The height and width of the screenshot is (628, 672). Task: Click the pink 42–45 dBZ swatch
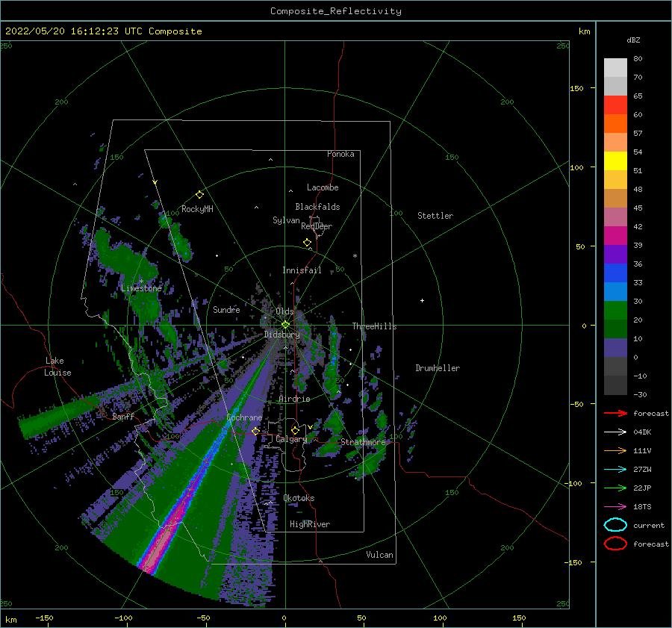click(615, 217)
